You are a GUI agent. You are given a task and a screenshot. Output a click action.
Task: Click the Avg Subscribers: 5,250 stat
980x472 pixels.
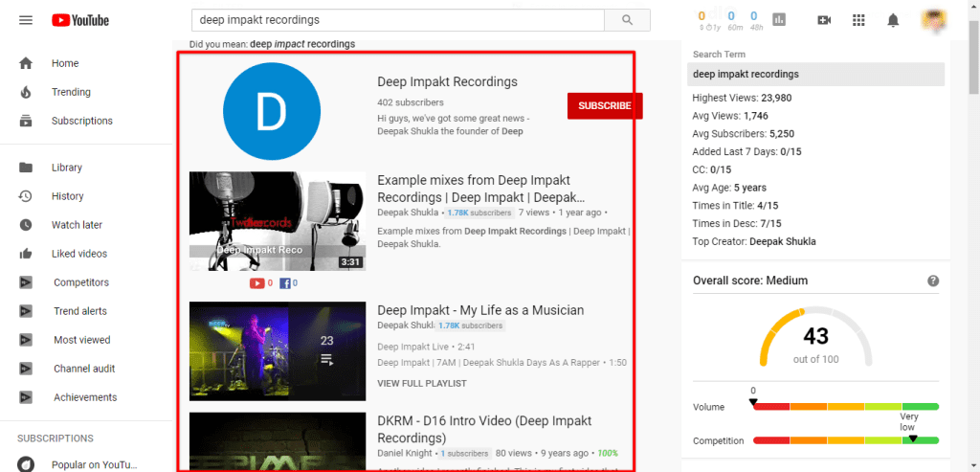[743, 133]
